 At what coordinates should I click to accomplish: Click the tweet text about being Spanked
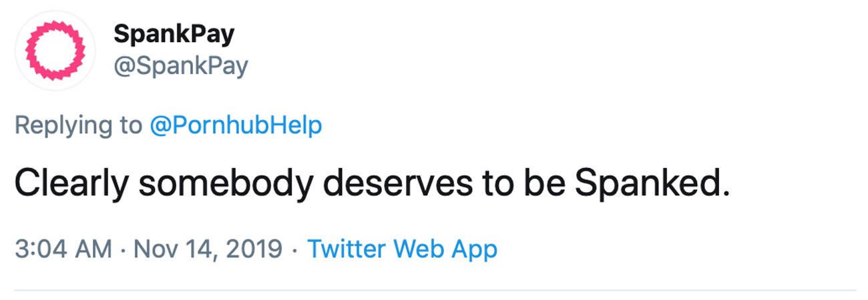(x=371, y=184)
